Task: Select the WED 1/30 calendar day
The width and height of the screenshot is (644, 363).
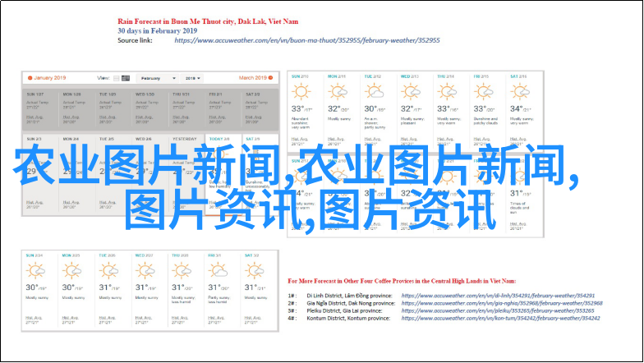Action: point(149,108)
